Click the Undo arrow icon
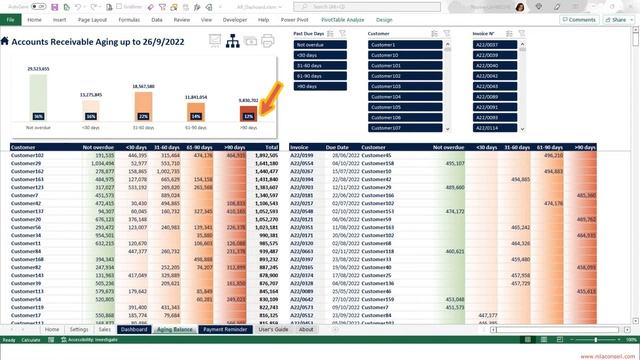The image size is (640, 360). point(78,7)
